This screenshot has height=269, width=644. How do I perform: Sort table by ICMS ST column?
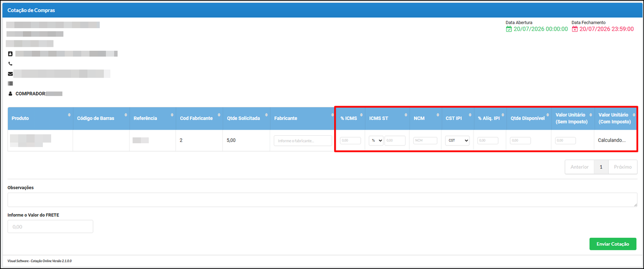click(x=387, y=118)
